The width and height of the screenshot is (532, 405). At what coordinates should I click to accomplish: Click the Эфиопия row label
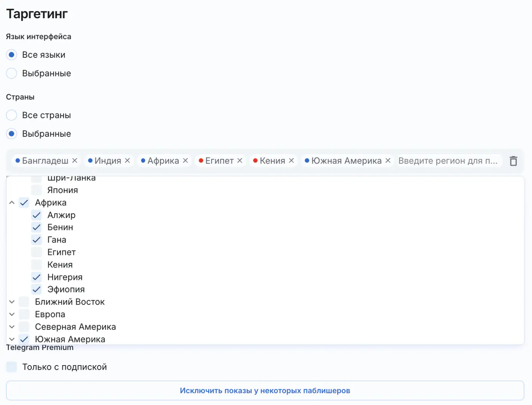click(x=66, y=290)
